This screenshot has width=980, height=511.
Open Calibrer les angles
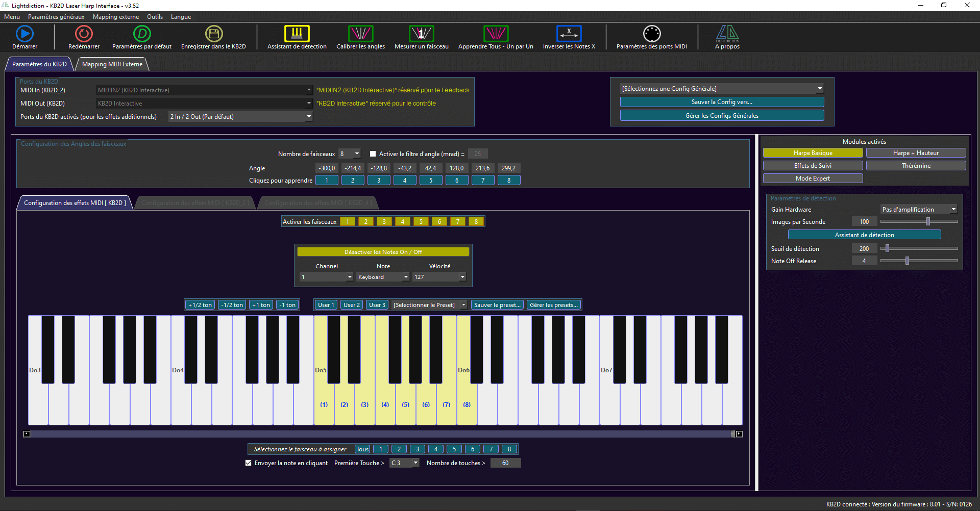360,33
